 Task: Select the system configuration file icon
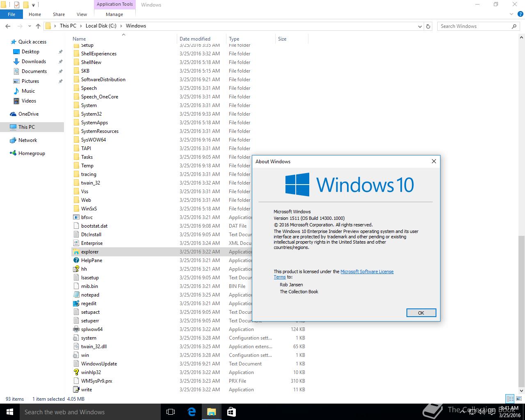click(x=76, y=338)
